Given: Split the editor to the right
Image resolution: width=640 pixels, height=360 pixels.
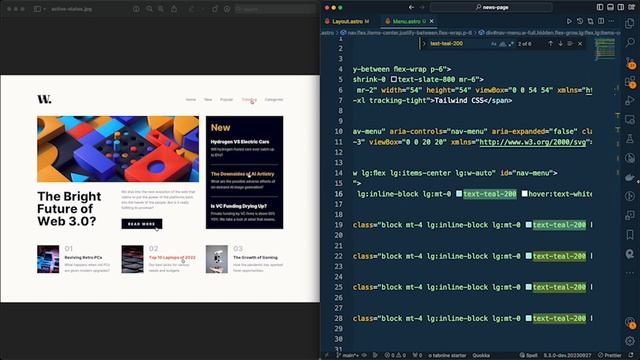Looking at the screenshot, I should click(x=601, y=21).
